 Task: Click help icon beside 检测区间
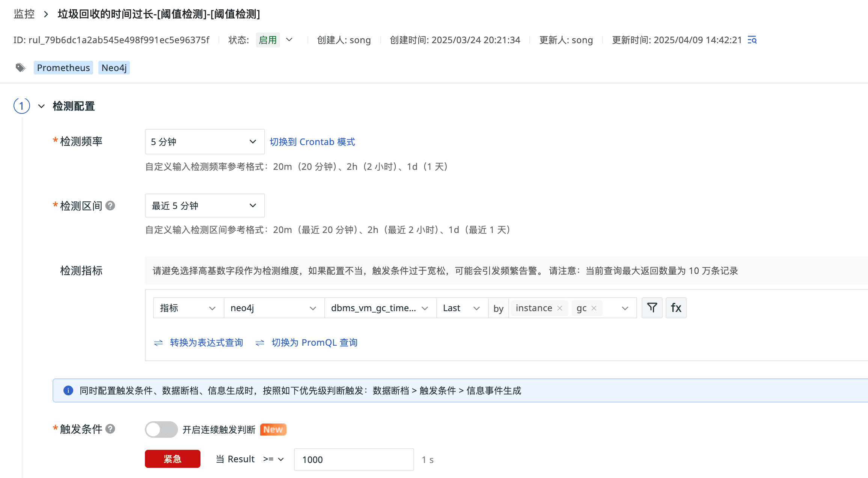tap(110, 206)
